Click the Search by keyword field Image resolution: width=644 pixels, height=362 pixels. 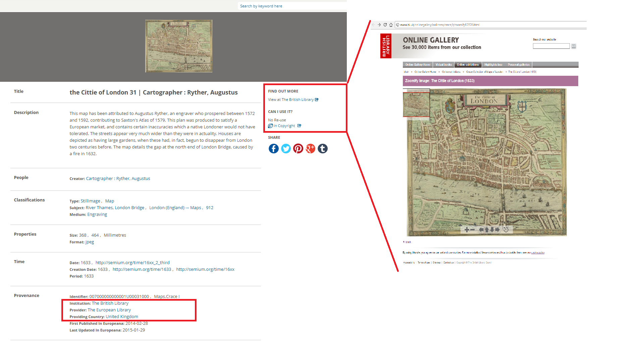(292, 6)
